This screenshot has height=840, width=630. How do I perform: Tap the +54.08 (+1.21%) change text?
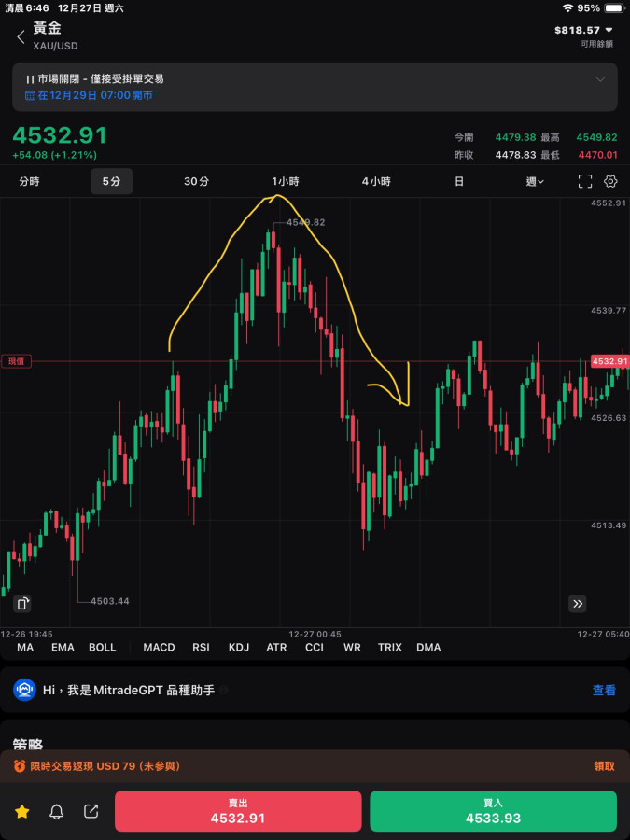pyautogui.click(x=55, y=155)
